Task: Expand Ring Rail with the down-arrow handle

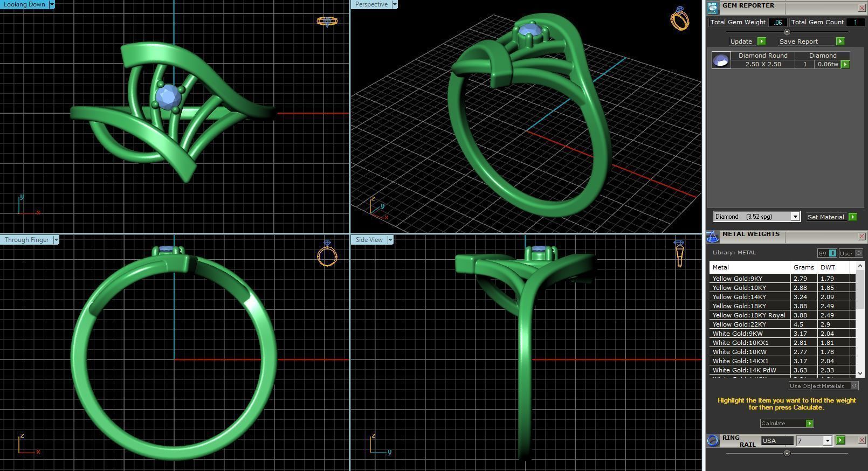Action: [787, 453]
